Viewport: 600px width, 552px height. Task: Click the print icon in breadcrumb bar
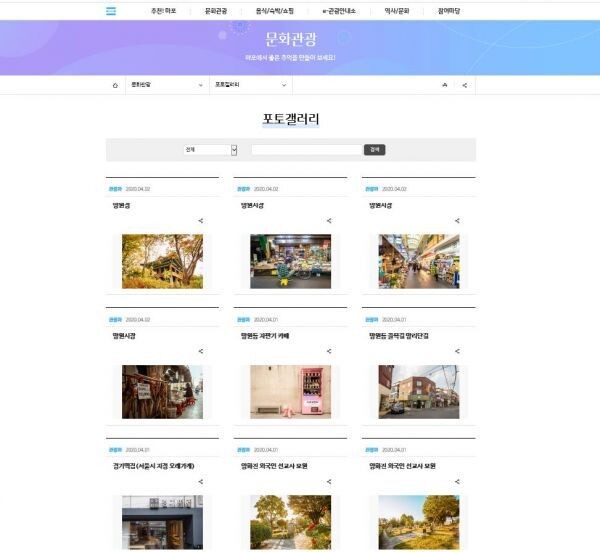click(443, 85)
